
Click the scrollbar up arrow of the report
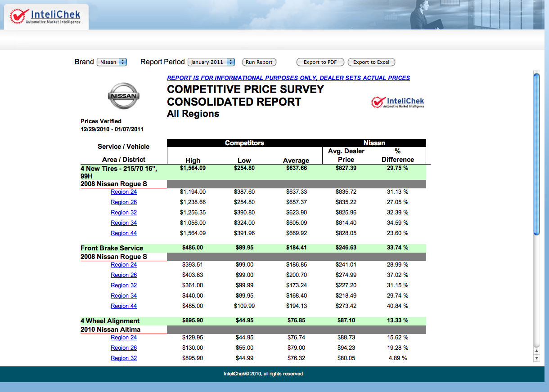point(536,351)
